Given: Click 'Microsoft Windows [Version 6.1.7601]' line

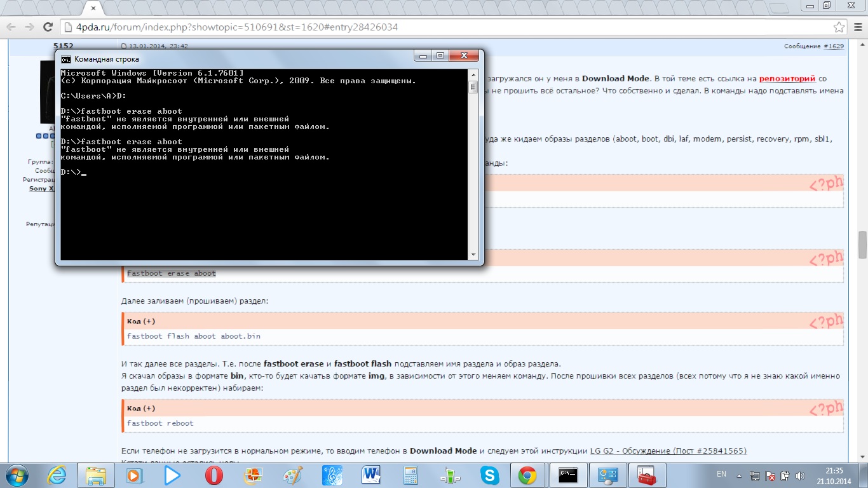Looking at the screenshot, I should [152, 73].
